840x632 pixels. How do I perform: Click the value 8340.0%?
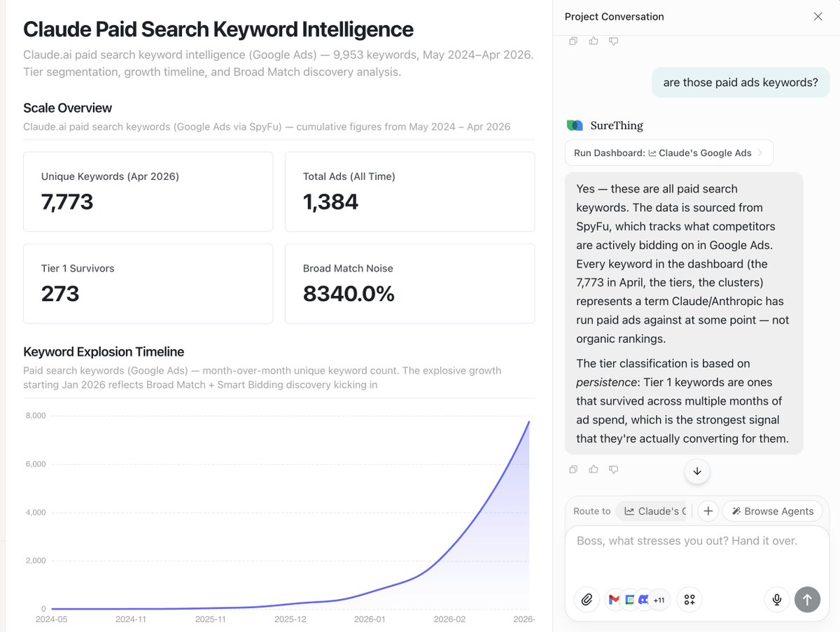[x=349, y=294]
